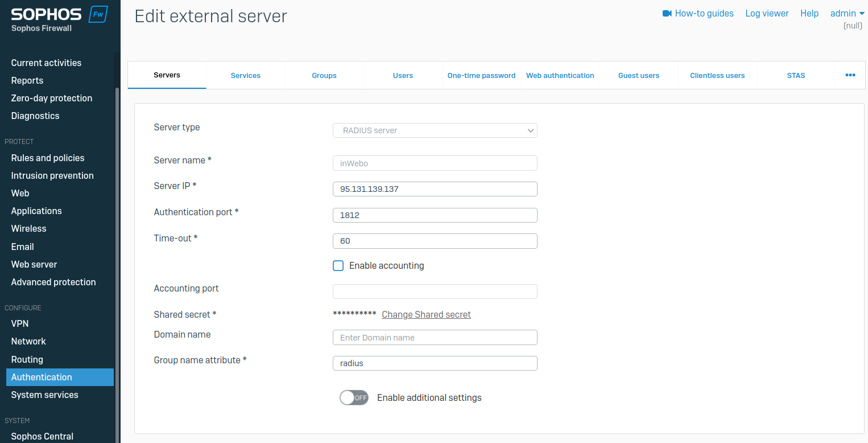Go to Zero-day protection section
Screen dimensions: 868x443
click(x=52, y=98)
